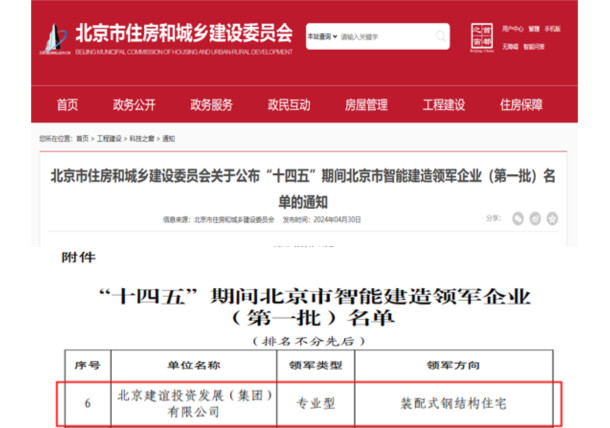
Task: Click the star-shaped share icon
Action: [x=552, y=219]
